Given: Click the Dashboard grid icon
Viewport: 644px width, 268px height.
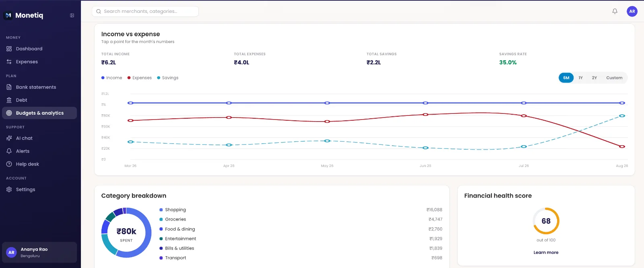Looking at the screenshot, I should pyautogui.click(x=9, y=49).
